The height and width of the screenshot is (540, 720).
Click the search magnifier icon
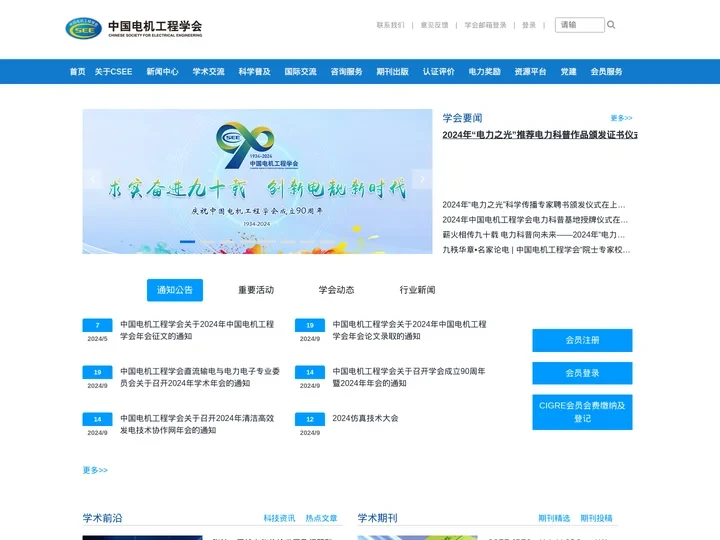coord(611,25)
